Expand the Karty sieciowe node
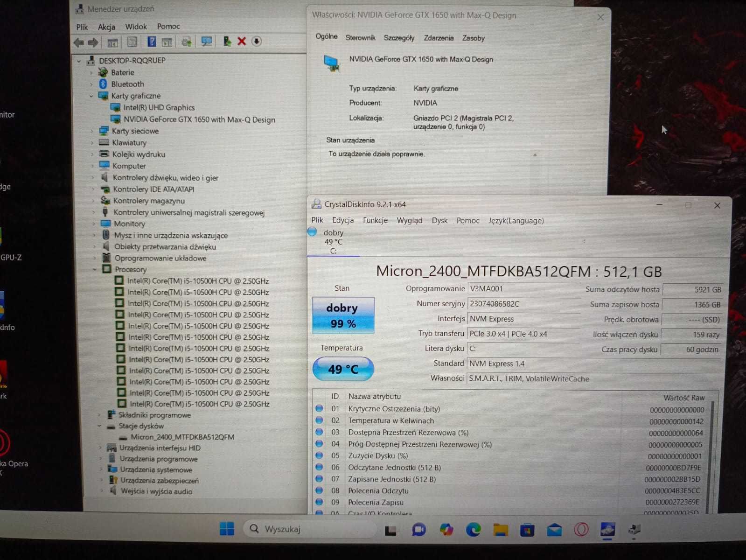746x560 pixels. (92, 131)
